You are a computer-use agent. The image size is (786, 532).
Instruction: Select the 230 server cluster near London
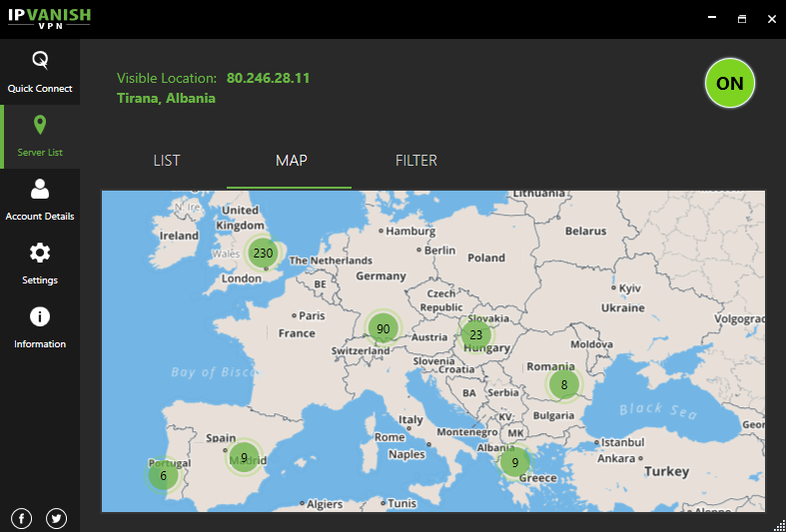pos(263,253)
